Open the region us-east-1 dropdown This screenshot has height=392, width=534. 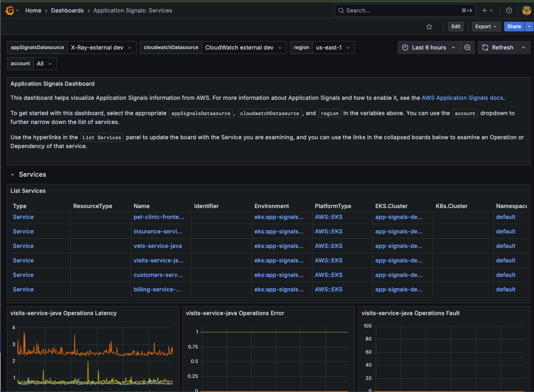pos(333,47)
